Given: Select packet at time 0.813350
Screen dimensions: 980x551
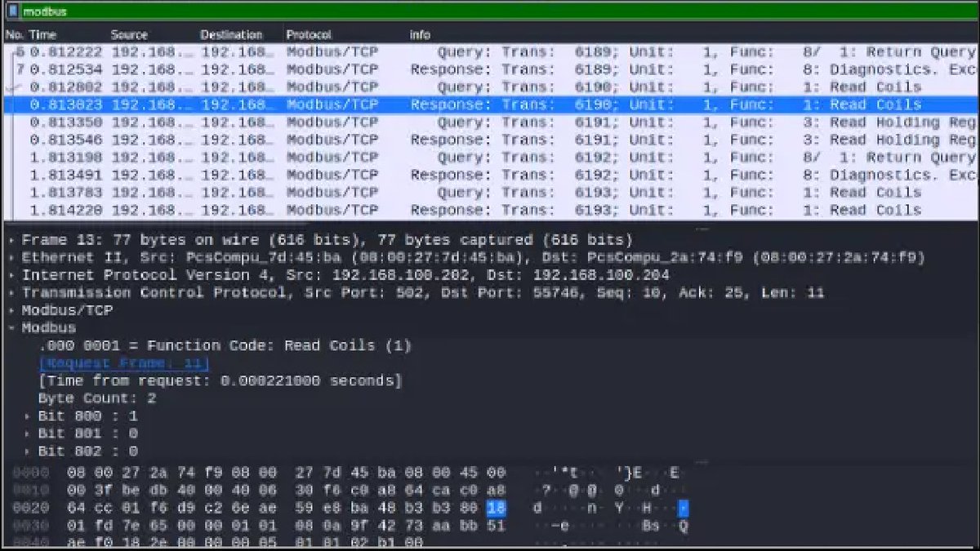Looking at the screenshot, I should (x=490, y=122).
